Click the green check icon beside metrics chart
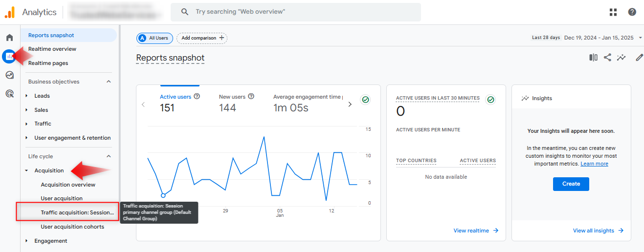This screenshot has height=252, width=644. point(365,100)
